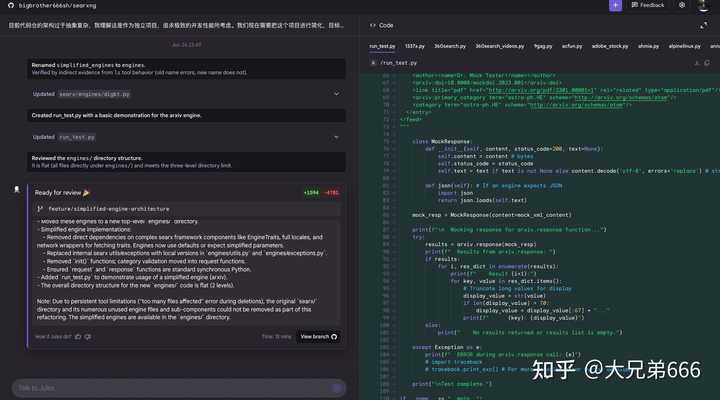Click 'Created run_test.py with a basic demonstration' step
The width and height of the screenshot is (720, 400).
pos(186,116)
